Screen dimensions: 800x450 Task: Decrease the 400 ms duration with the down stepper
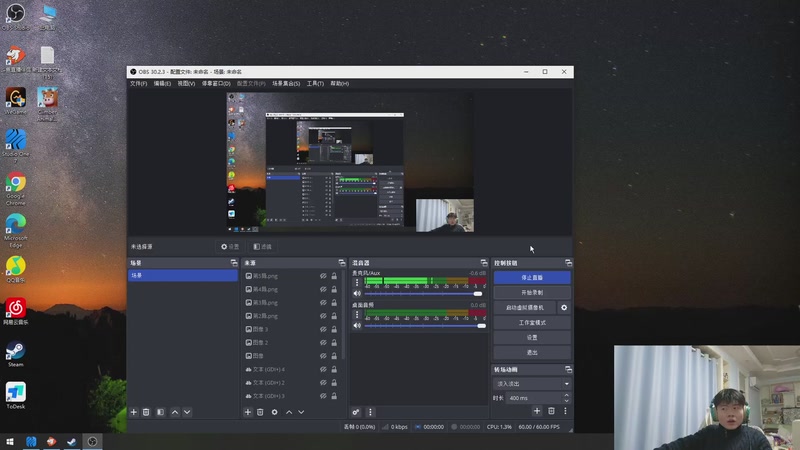[566, 401]
